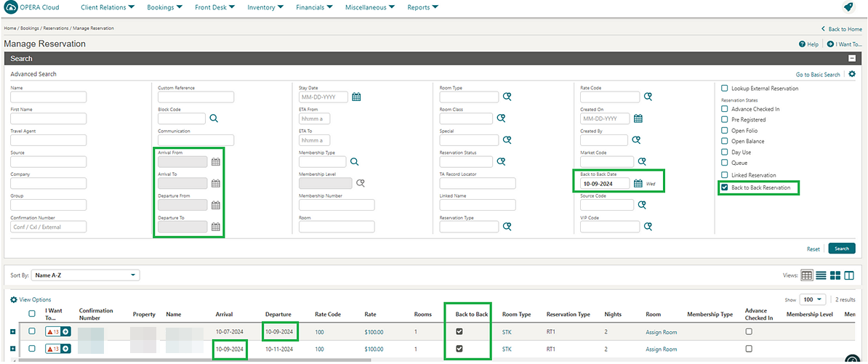Click the Search button

[841, 248]
